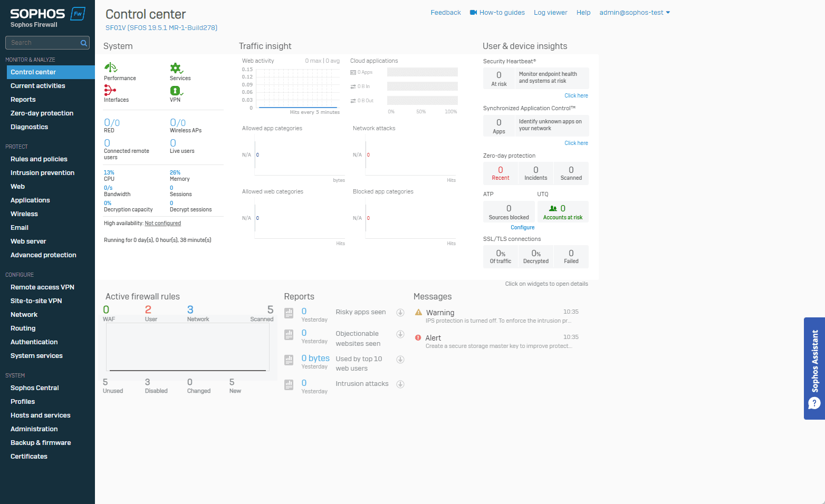This screenshot has height=504, width=825.
Task: Open Current activities in the sidebar
Action: (x=38, y=86)
